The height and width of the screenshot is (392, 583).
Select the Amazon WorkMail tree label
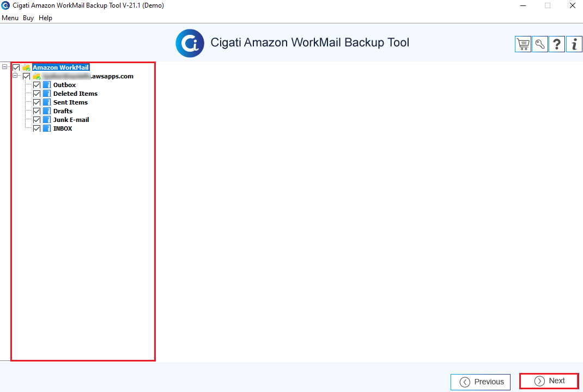(61, 68)
